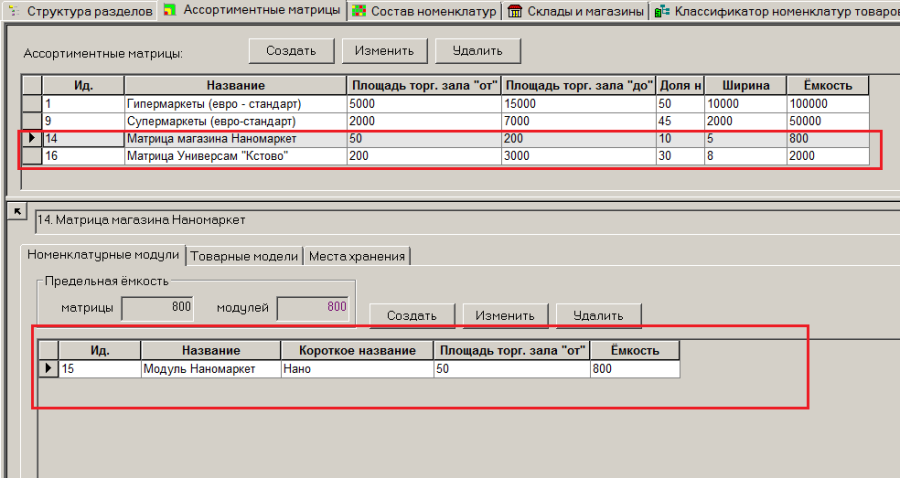The height and width of the screenshot is (478, 900).
Task: Click cell '100000' capacity value
Action: click(x=828, y=104)
